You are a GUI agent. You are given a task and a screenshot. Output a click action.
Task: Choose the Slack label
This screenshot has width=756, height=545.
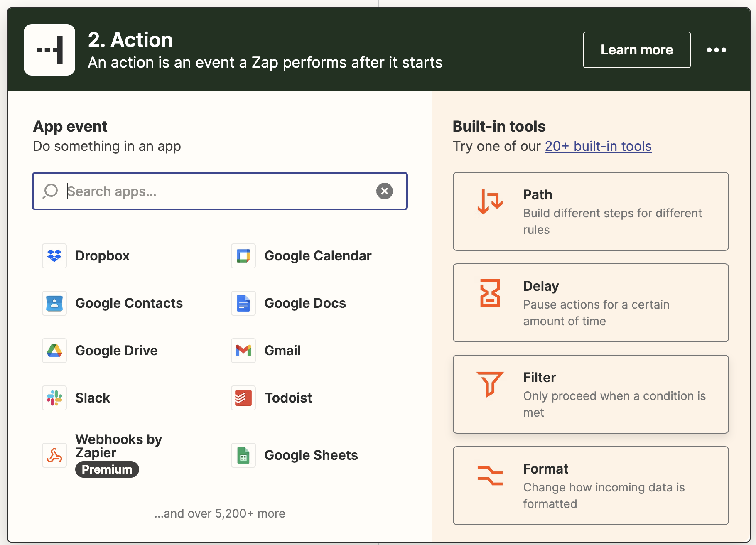(93, 398)
